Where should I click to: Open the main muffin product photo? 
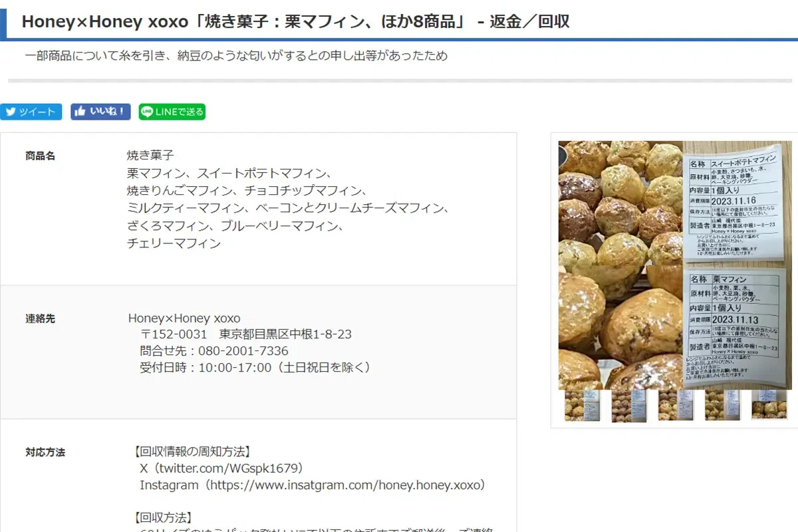point(675,265)
